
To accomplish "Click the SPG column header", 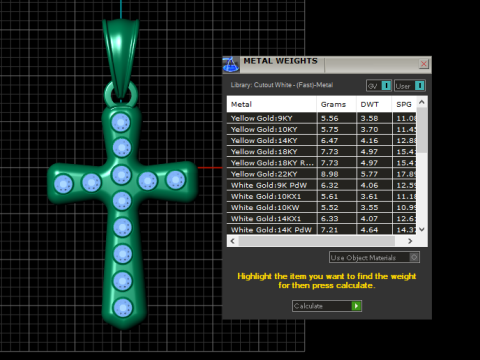I will pyautogui.click(x=404, y=104).
